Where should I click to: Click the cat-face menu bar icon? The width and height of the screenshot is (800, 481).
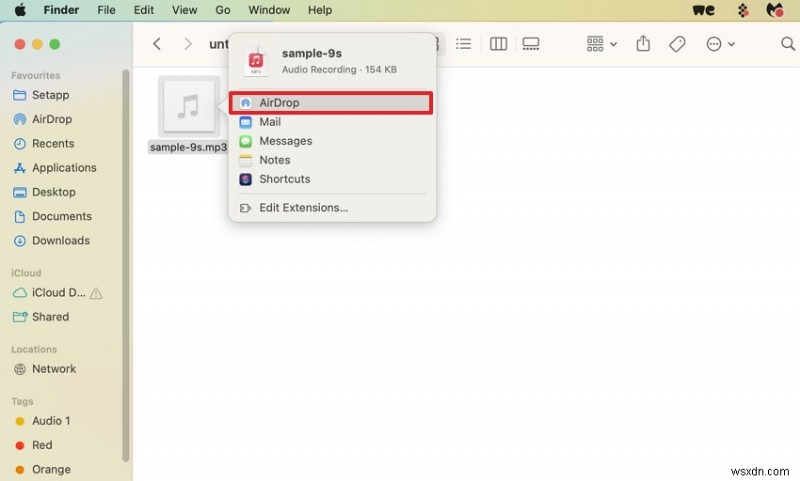(775, 10)
